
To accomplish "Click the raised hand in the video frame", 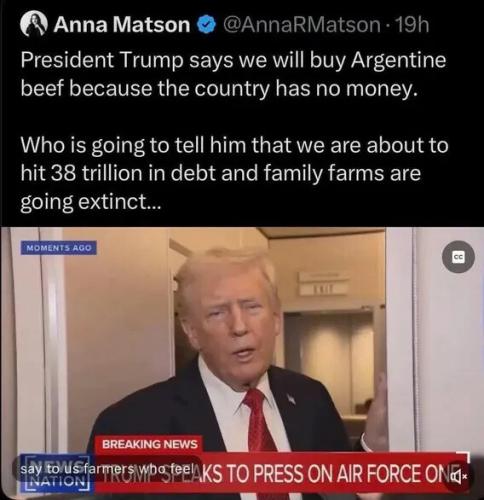I will (377, 410).
